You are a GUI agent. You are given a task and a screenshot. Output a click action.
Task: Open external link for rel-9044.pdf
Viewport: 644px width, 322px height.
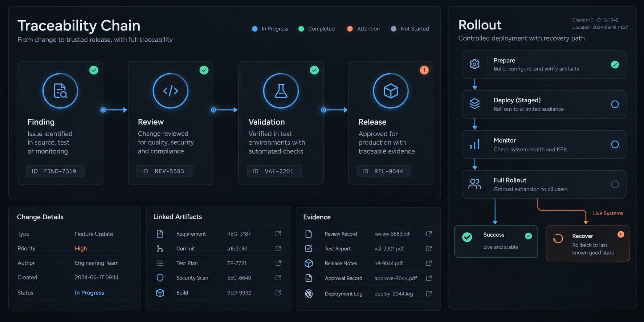click(429, 263)
